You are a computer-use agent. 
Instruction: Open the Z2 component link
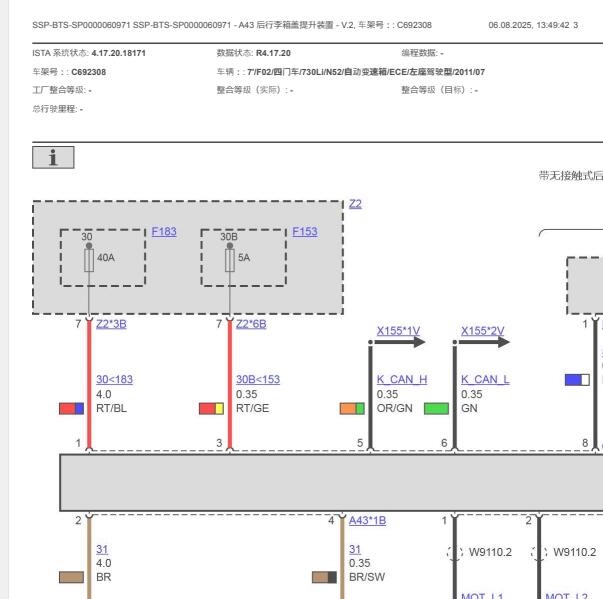click(355, 204)
